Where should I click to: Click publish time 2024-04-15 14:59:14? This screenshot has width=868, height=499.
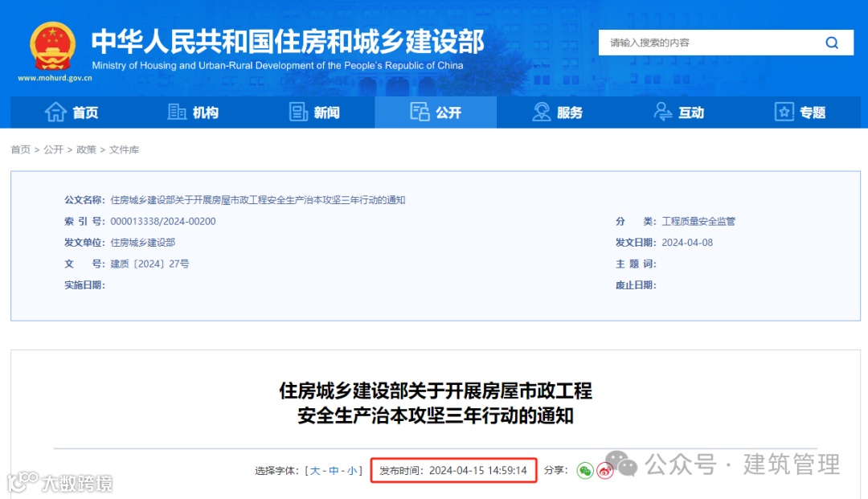(478, 471)
